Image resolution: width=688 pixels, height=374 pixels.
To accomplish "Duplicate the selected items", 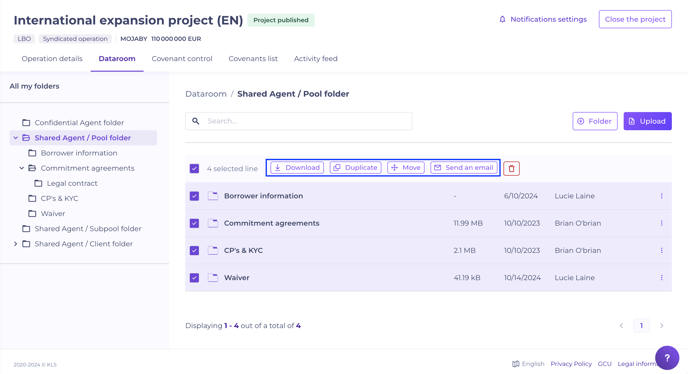I will pos(355,168).
